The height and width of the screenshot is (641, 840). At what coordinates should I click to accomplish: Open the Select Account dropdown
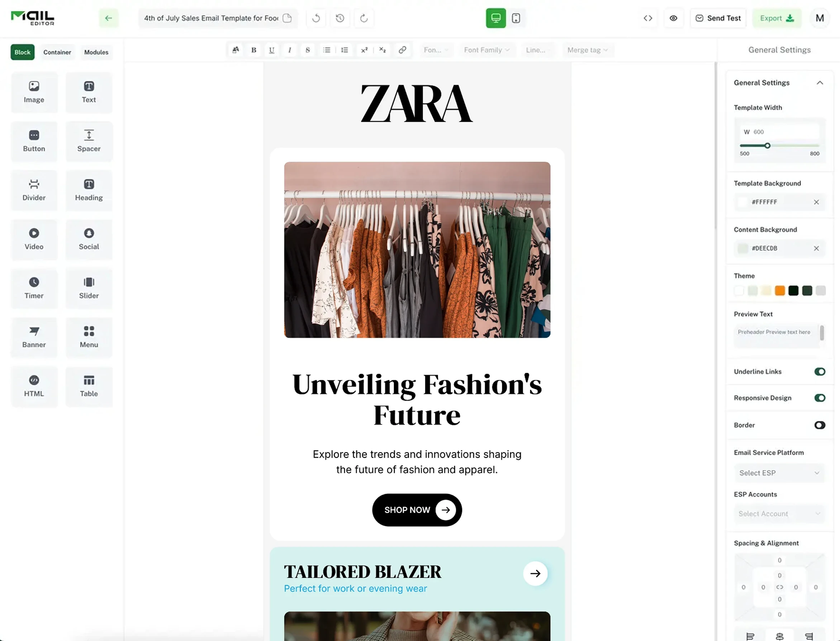click(x=779, y=514)
